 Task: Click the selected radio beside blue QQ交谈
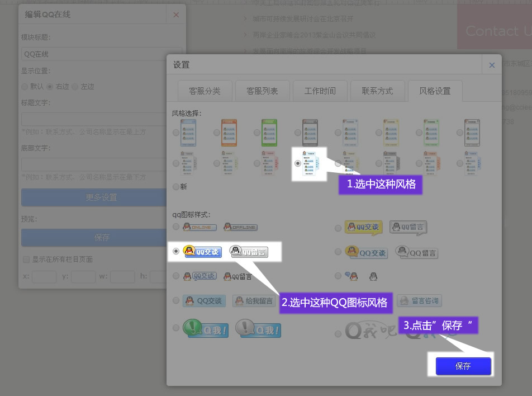pos(175,251)
